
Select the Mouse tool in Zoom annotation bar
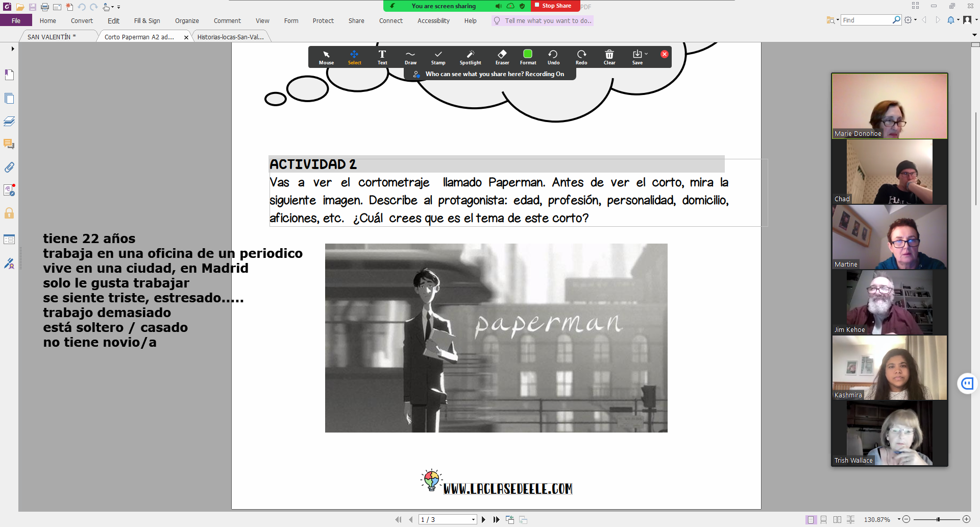[326, 57]
